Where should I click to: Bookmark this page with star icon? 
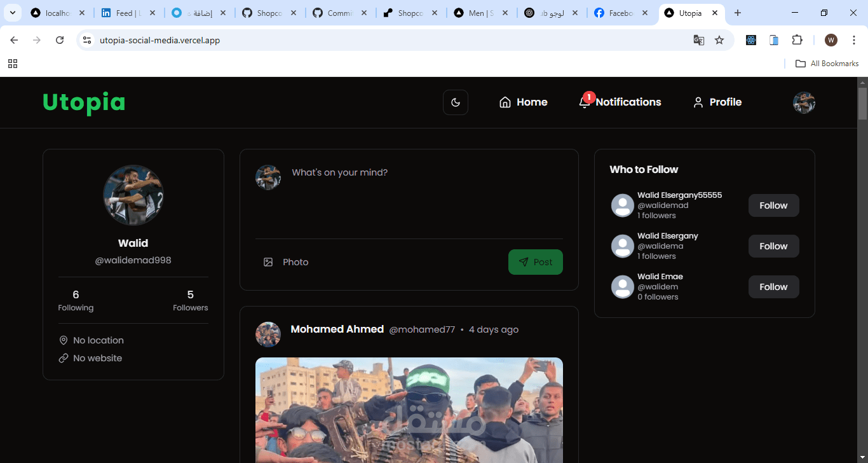tap(719, 40)
